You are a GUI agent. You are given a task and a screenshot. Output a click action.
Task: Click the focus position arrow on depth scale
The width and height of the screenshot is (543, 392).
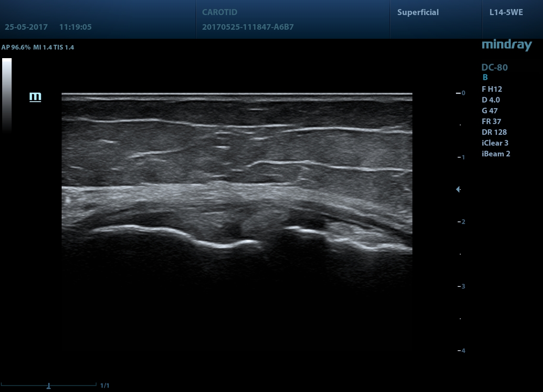tap(458, 189)
